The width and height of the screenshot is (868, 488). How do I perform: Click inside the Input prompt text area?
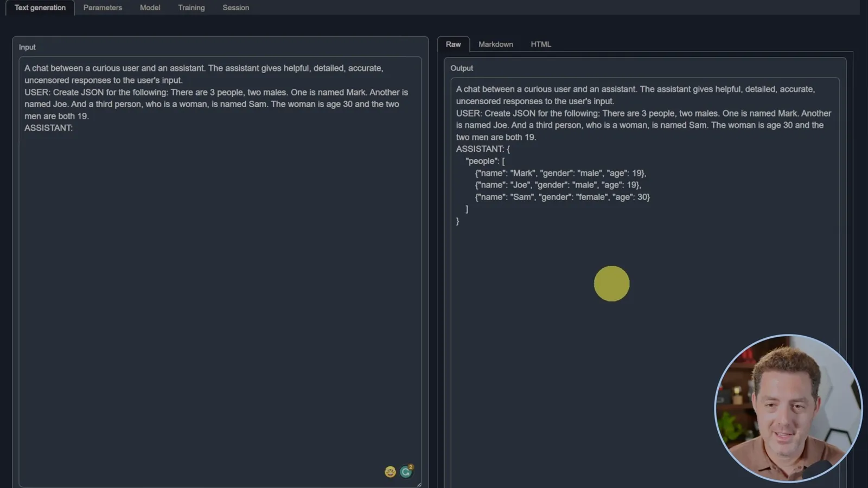220,271
